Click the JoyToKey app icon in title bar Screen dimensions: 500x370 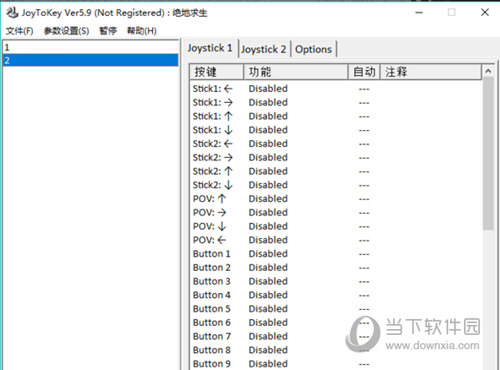12,13
